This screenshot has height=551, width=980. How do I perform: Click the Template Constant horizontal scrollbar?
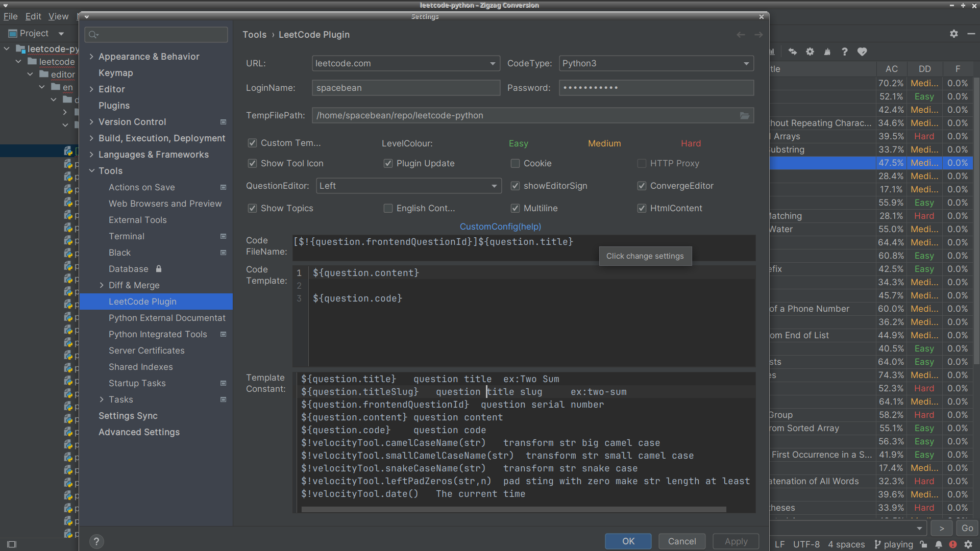point(513,509)
